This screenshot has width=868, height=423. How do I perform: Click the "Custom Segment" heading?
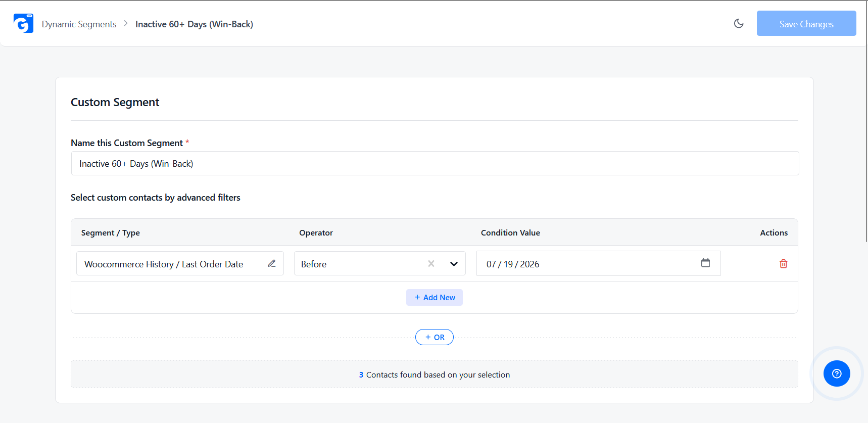(x=115, y=102)
